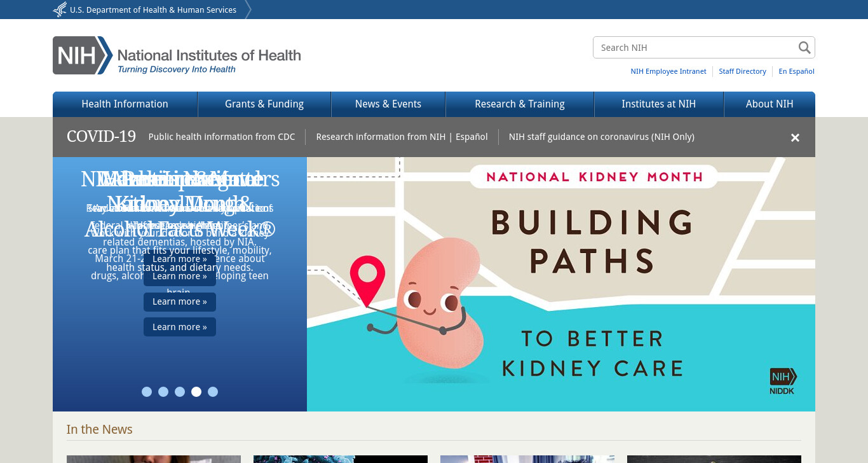Open Public health information from CDC
Viewport: 868px width, 463px height.
222,137
